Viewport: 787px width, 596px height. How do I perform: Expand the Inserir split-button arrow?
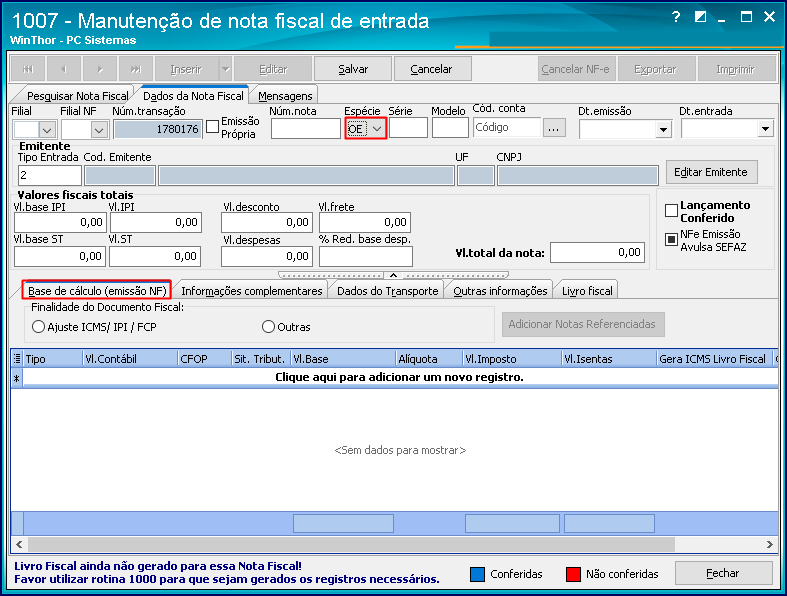[x=225, y=69]
